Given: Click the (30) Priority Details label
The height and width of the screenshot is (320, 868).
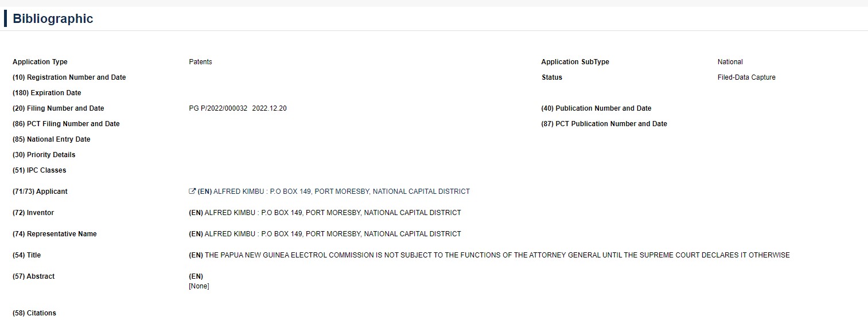Looking at the screenshot, I should pyautogui.click(x=44, y=155).
